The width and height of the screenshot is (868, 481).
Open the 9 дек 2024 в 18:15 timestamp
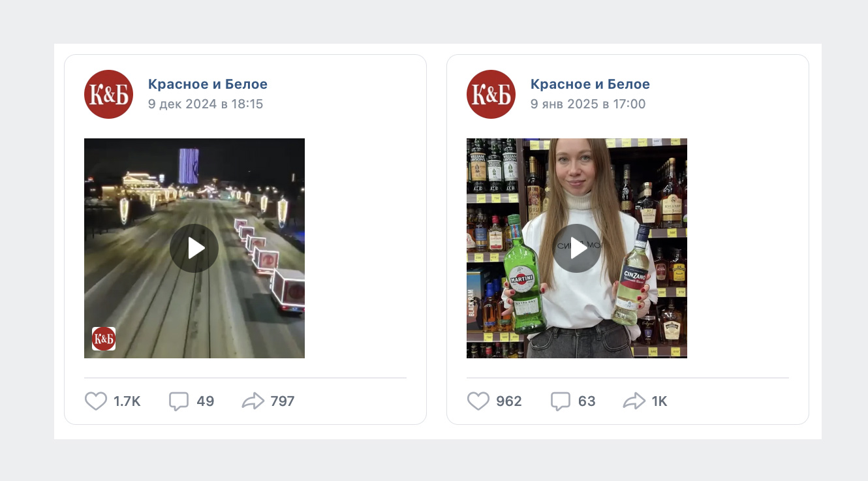click(206, 104)
